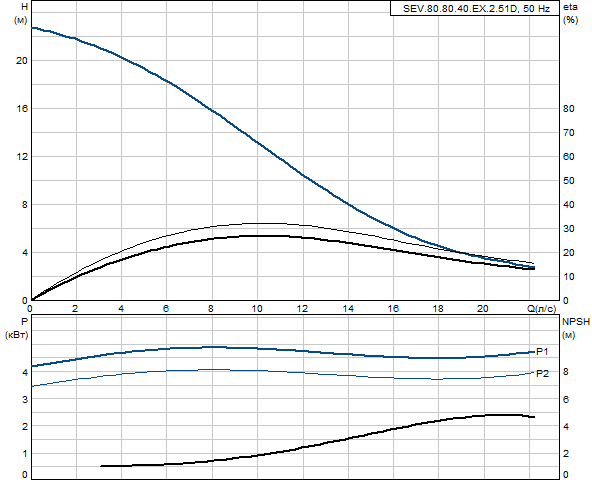Click the eta efficiency axis label
This screenshot has height=480, width=592.
(x=570, y=7)
